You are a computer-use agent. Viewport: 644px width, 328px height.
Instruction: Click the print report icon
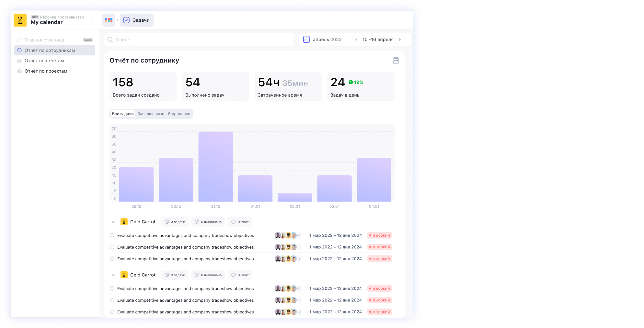[x=396, y=60]
